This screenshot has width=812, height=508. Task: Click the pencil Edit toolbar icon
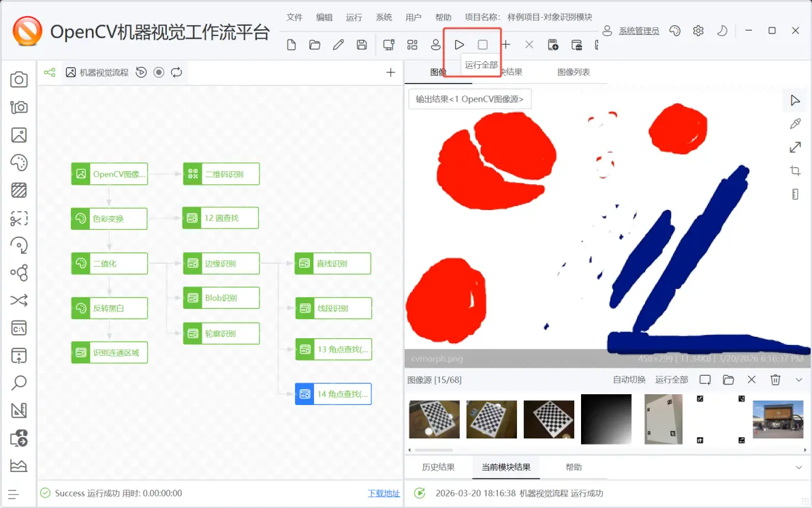pyautogui.click(x=338, y=45)
